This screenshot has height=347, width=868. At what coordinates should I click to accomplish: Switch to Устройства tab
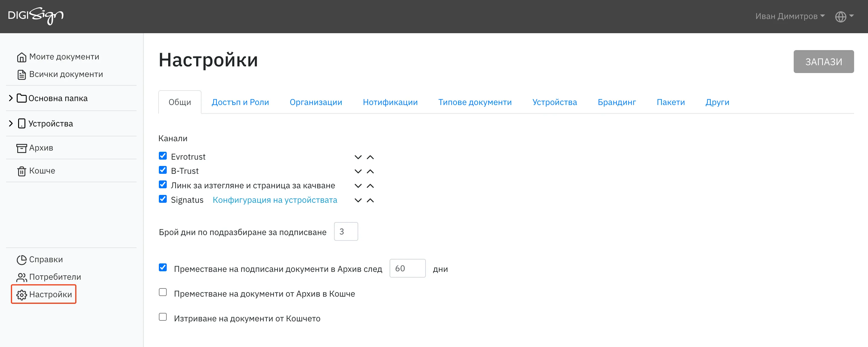[x=554, y=102]
